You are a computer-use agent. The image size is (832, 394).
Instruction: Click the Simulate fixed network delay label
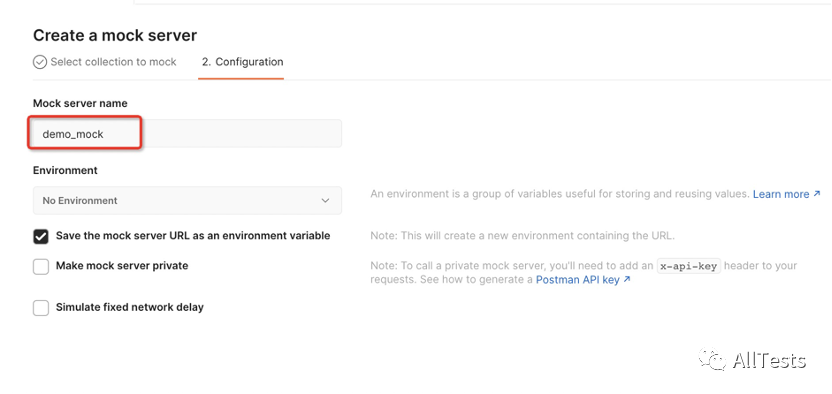(130, 307)
